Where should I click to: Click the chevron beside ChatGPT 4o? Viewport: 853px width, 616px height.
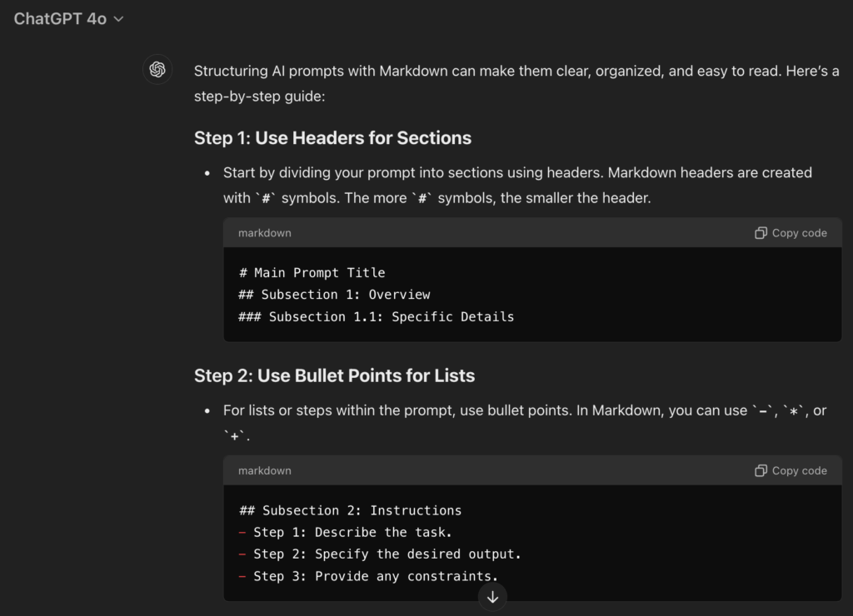pyautogui.click(x=118, y=19)
